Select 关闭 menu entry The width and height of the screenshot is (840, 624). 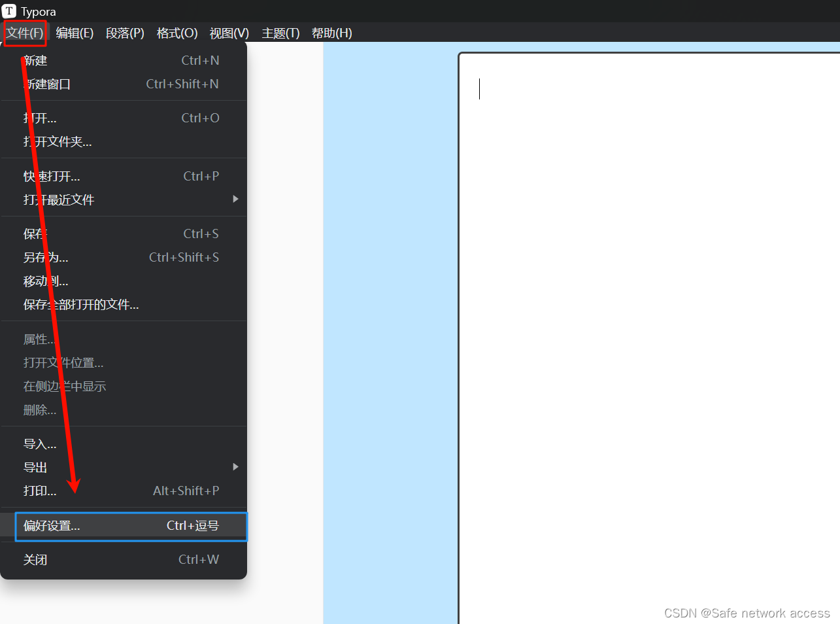tap(124, 560)
